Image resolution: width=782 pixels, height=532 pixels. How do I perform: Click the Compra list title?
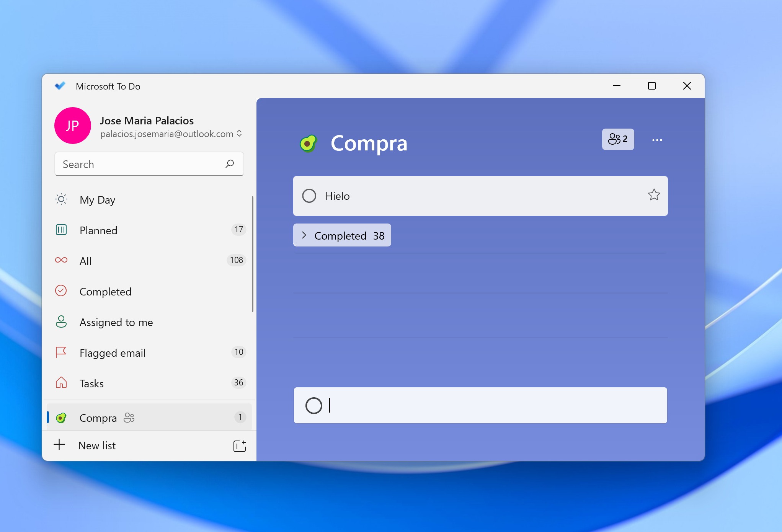[x=369, y=144]
